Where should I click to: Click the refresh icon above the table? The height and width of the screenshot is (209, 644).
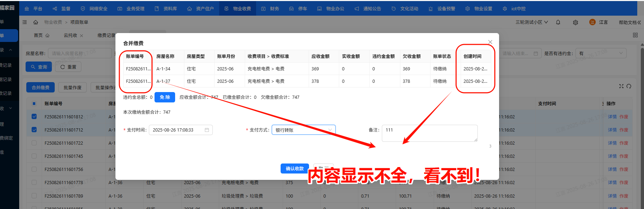click(x=629, y=86)
